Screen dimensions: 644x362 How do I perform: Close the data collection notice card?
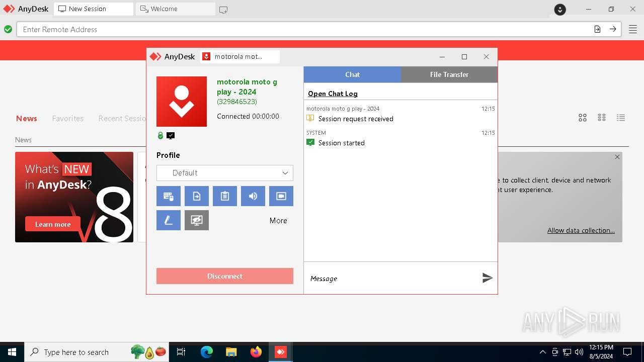pos(617,157)
